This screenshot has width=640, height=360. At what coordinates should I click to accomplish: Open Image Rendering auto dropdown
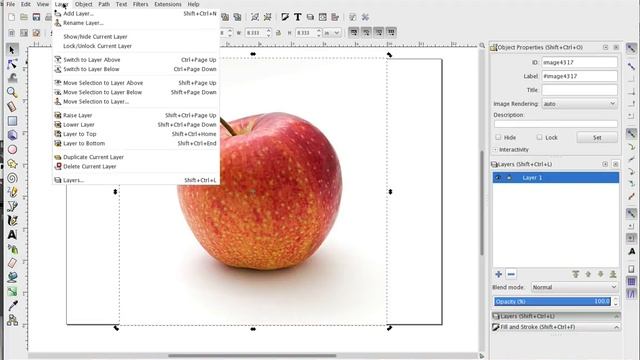pyautogui.click(x=579, y=104)
